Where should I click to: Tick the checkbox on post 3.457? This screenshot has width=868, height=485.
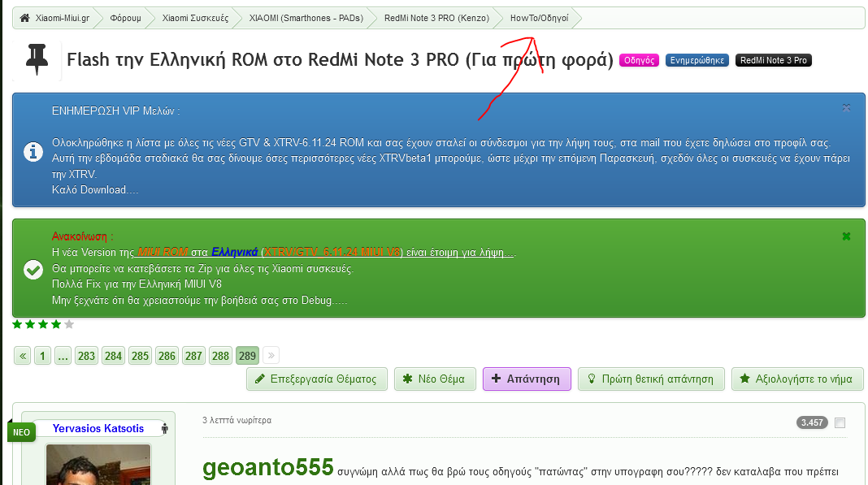click(840, 423)
